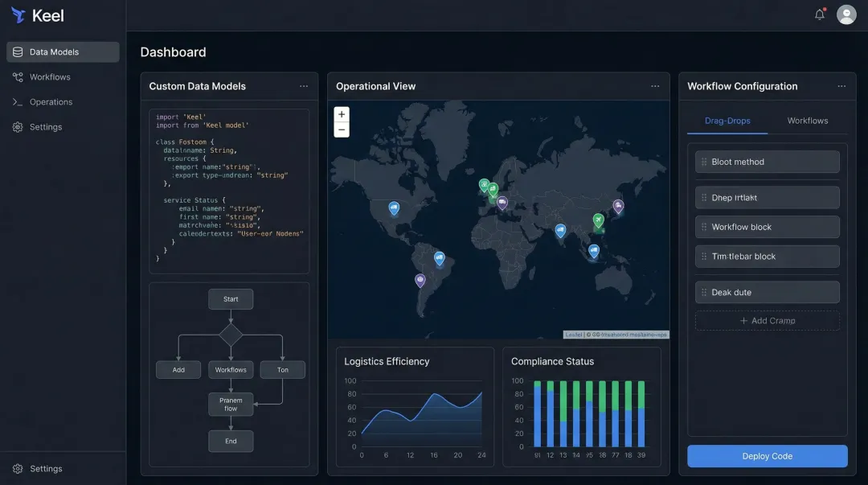This screenshot has height=485, width=868.
Task: Open the Custom Data Models options menu
Action: coord(304,86)
